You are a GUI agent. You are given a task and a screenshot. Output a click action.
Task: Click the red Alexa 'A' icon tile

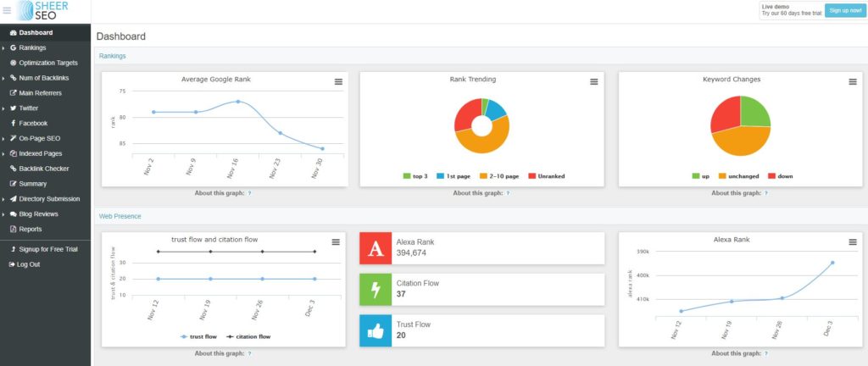click(376, 248)
